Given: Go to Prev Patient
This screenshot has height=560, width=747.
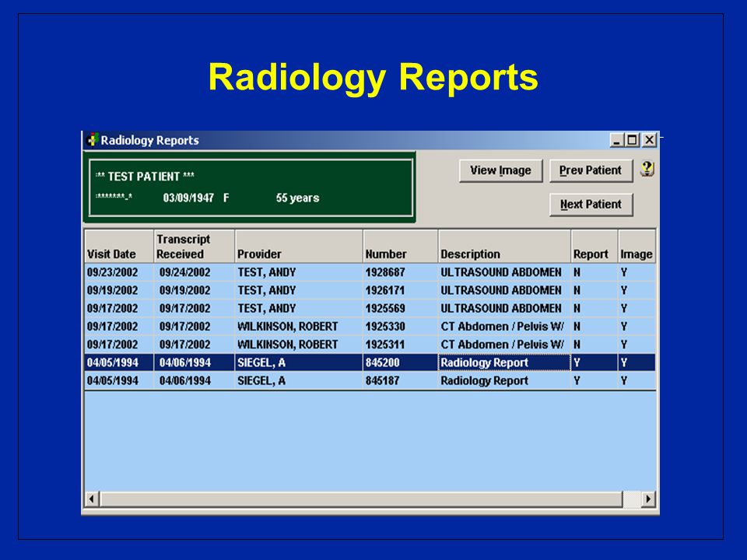Looking at the screenshot, I should [591, 170].
